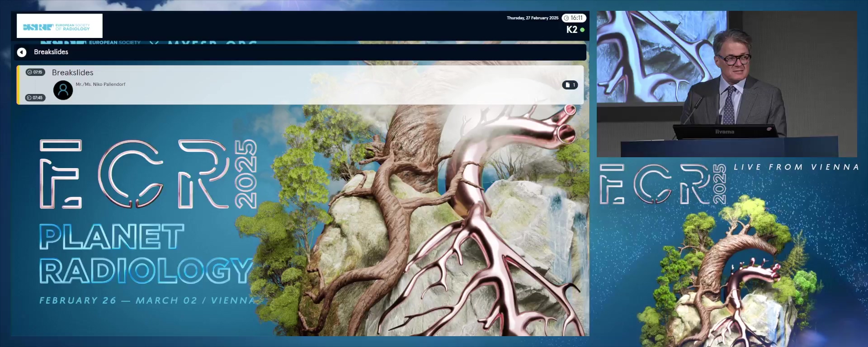Click the name Mr./Ms. Niko Pallendorf
The width and height of the screenshot is (868, 347).
[x=100, y=84]
